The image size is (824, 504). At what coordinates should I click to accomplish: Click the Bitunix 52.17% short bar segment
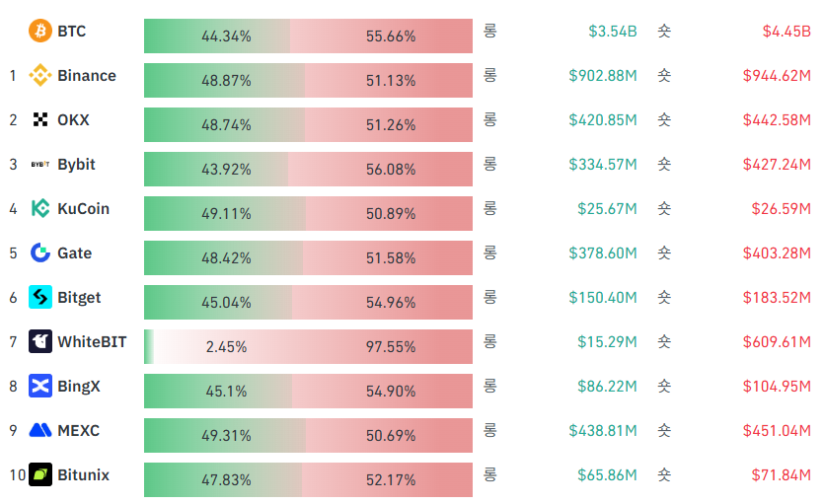coord(388,480)
